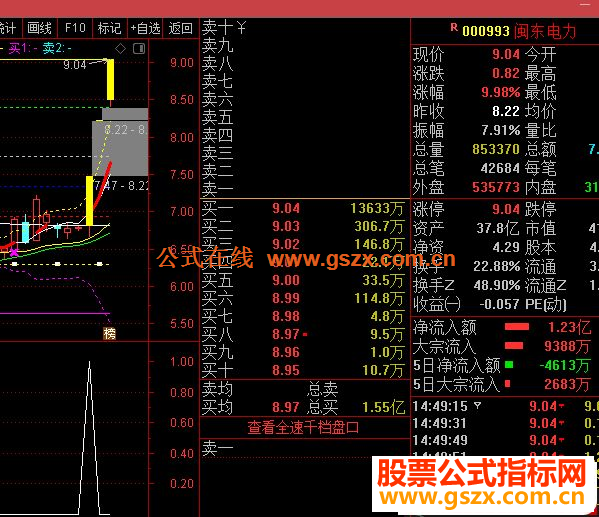Click the filter icon beside 14:49:15
Image resolution: width=599 pixels, height=517 pixels.
pyautogui.click(x=478, y=405)
